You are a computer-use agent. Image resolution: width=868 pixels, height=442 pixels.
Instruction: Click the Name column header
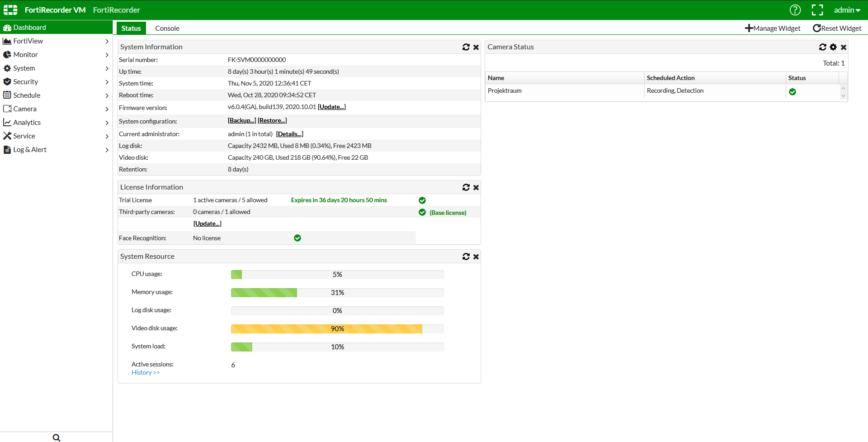564,78
